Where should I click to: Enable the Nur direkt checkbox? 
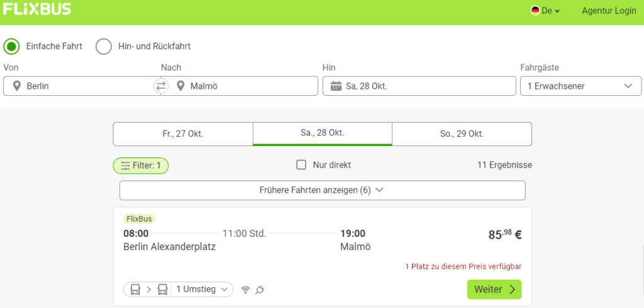(x=301, y=165)
